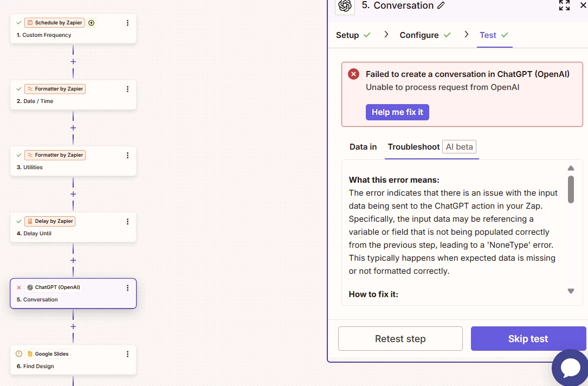The width and height of the screenshot is (588, 386).
Task: Open three-dot menu for Conversation step
Action: click(127, 288)
